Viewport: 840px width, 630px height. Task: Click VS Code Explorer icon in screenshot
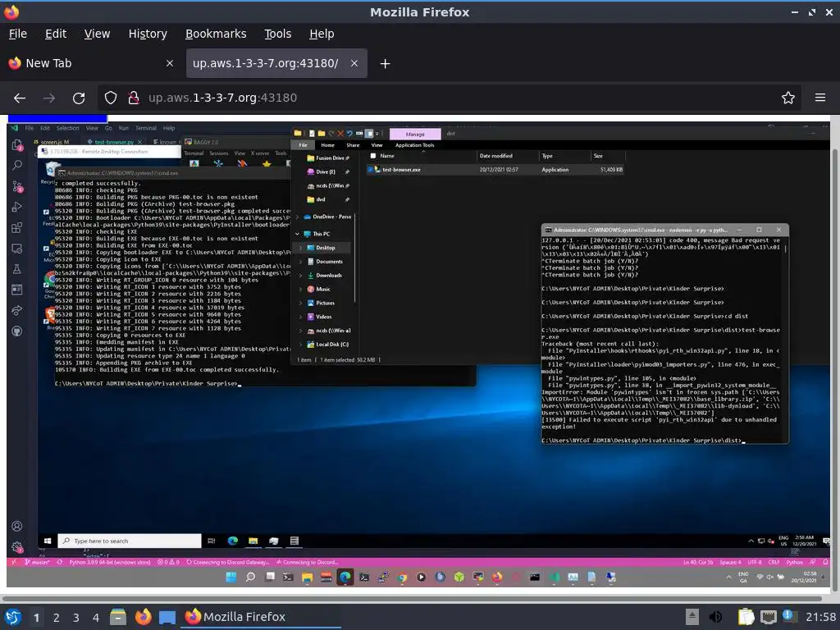click(x=17, y=145)
